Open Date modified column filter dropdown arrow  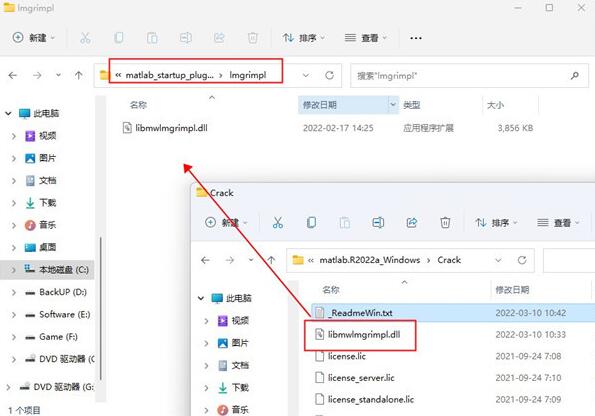[x=393, y=104]
